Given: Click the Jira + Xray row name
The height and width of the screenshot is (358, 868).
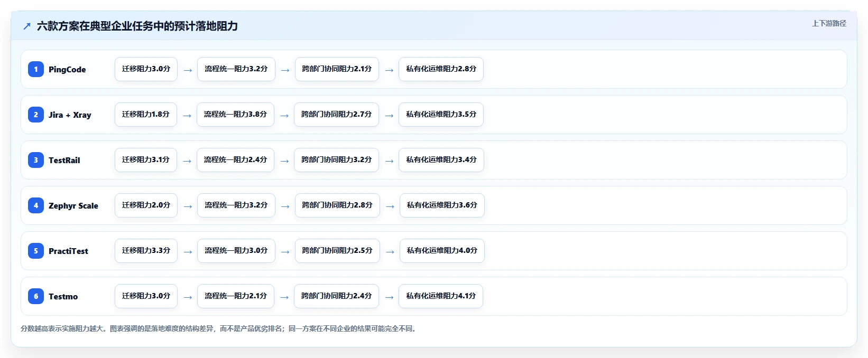Looking at the screenshot, I should point(70,115).
